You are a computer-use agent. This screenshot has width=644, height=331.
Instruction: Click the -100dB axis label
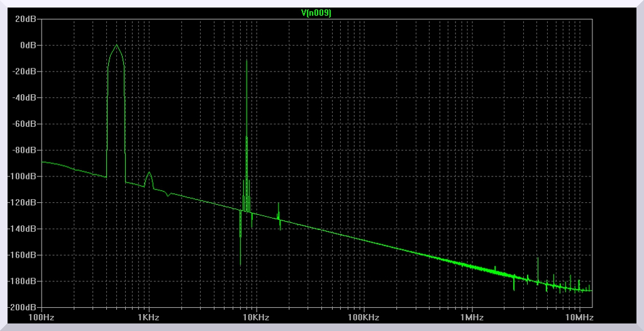[x=25, y=176]
